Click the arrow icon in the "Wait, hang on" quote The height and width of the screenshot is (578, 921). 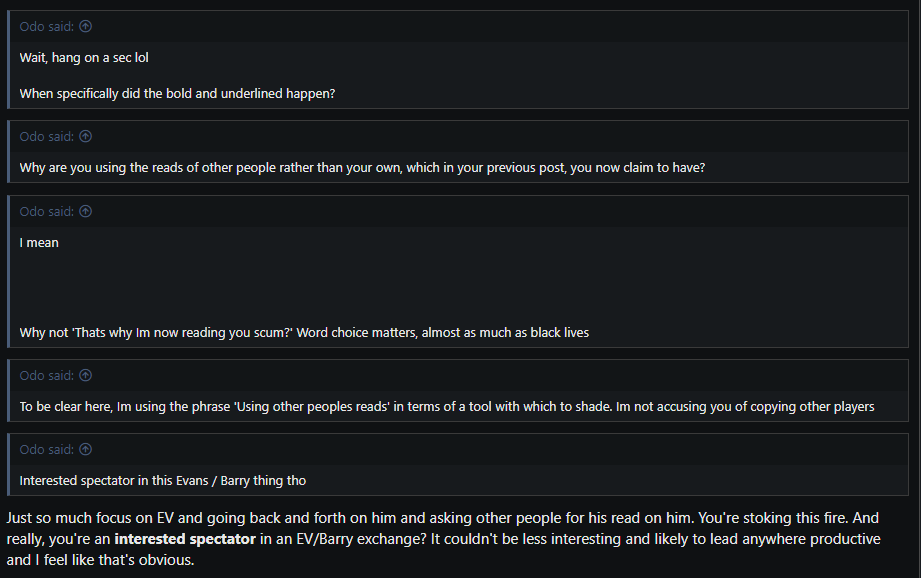[x=86, y=27]
